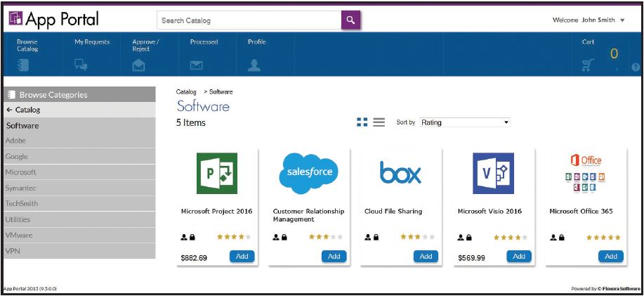Add Cloud File Sharing to cart
644x296 pixels.
pyautogui.click(x=426, y=256)
